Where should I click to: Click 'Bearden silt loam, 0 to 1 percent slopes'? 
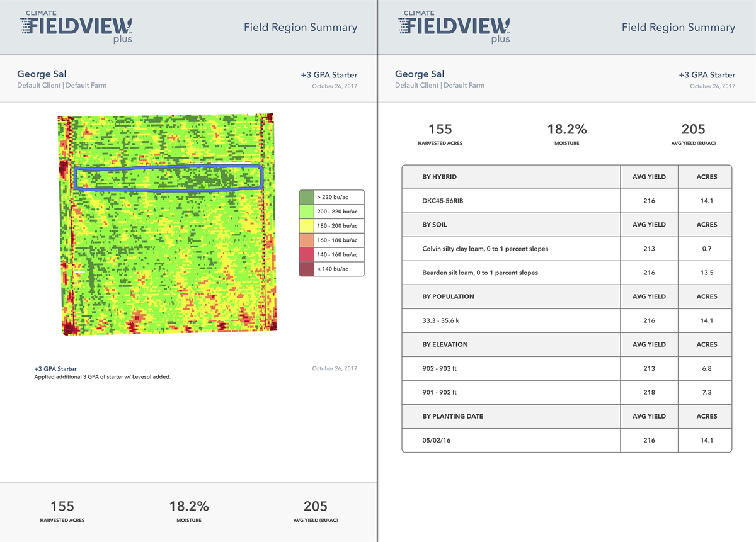(x=480, y=273)
